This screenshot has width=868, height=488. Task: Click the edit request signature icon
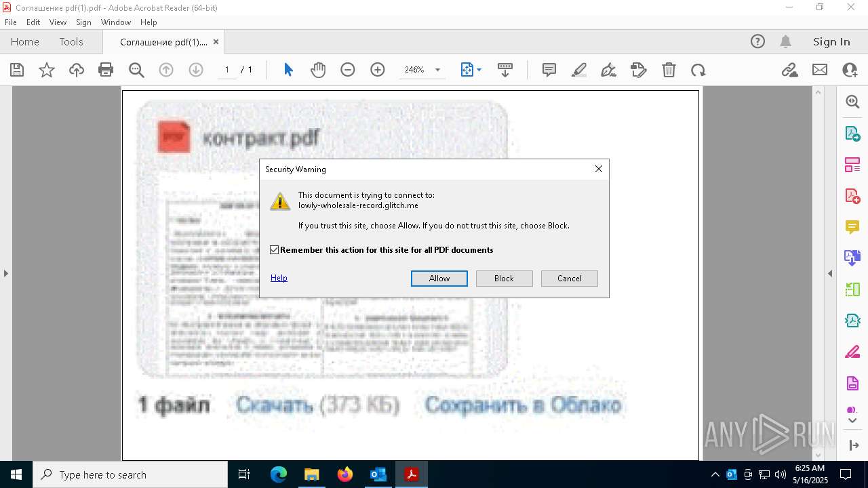(639, 70)
